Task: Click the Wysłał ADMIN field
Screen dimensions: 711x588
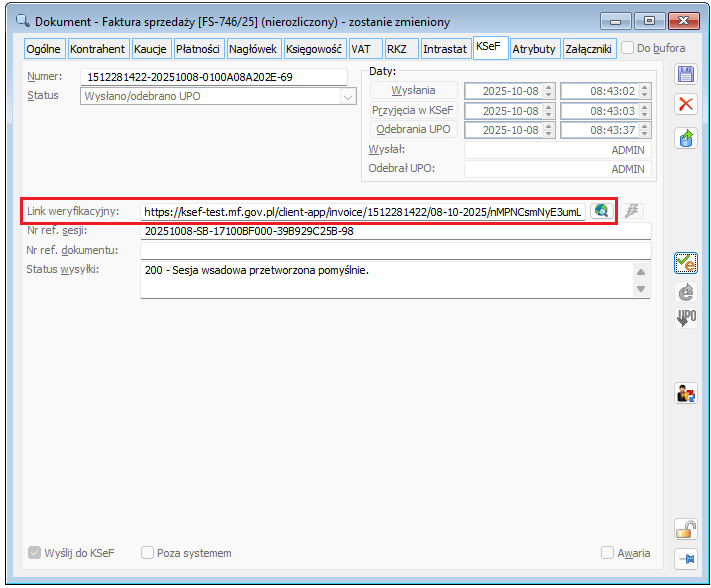Action: tap(558, 150)
